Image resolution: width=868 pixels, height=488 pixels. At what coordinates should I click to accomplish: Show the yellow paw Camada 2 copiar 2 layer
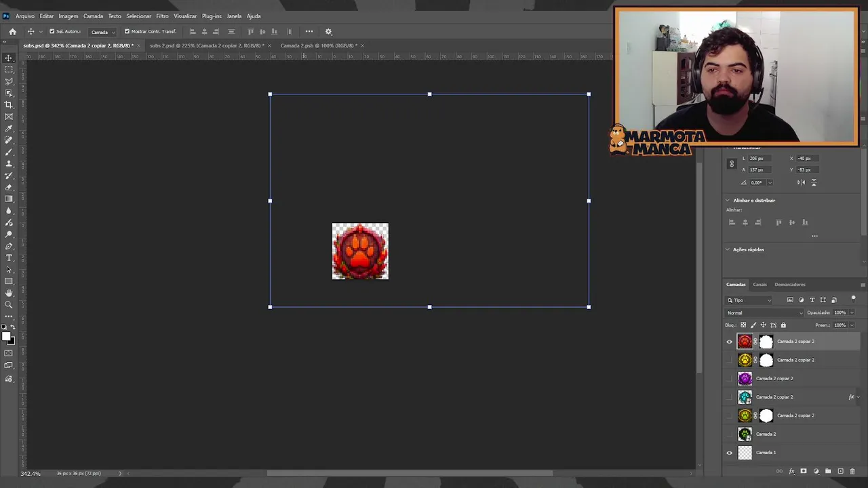pos(730,360)
